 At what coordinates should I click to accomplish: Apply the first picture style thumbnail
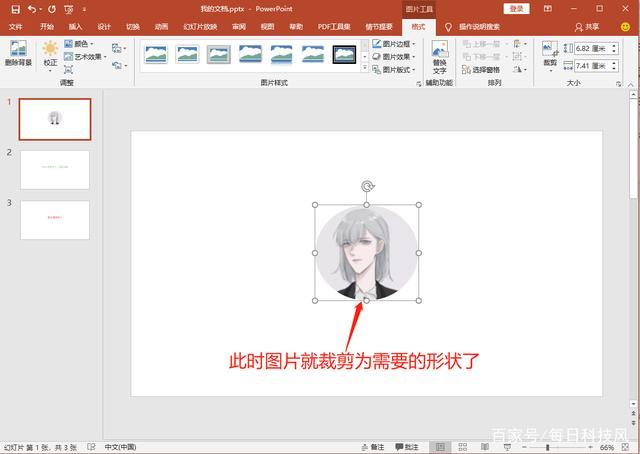[156, 54]
